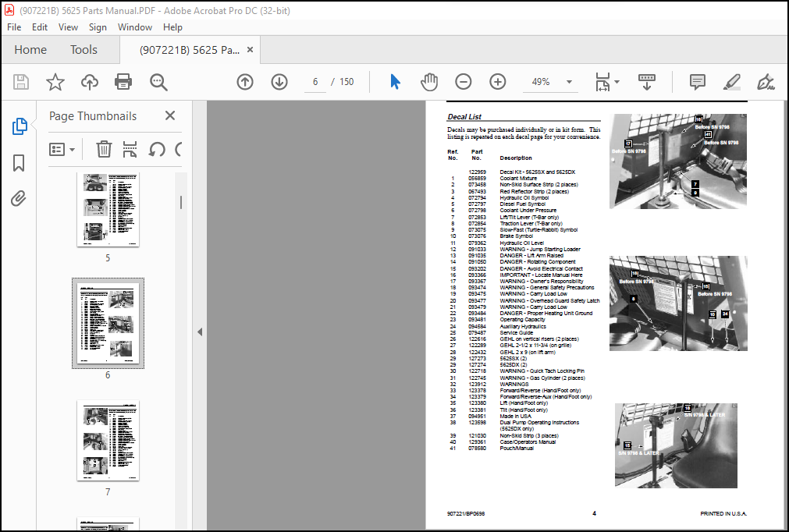Click the Decal List heading

pyautogui.click(x=464, y=117)
